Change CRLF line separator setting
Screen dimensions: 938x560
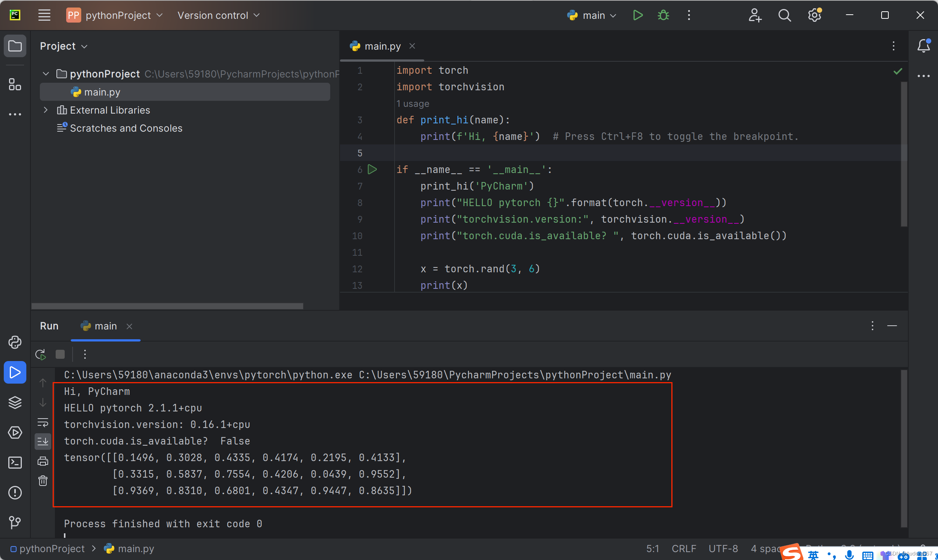click(684, 549)
